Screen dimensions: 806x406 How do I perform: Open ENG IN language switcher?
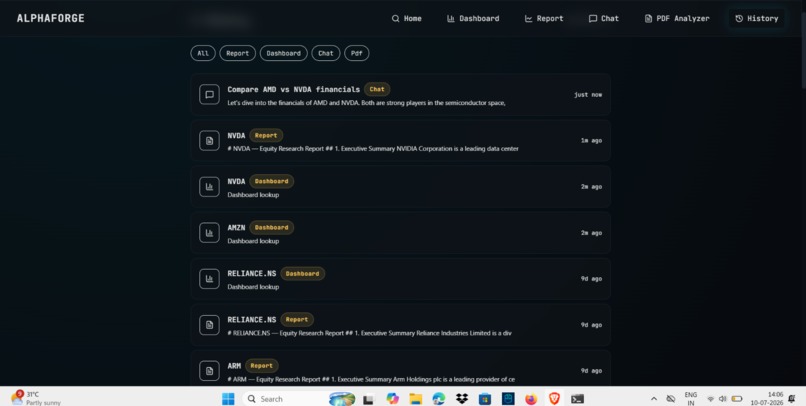click(x=691, y=399)
